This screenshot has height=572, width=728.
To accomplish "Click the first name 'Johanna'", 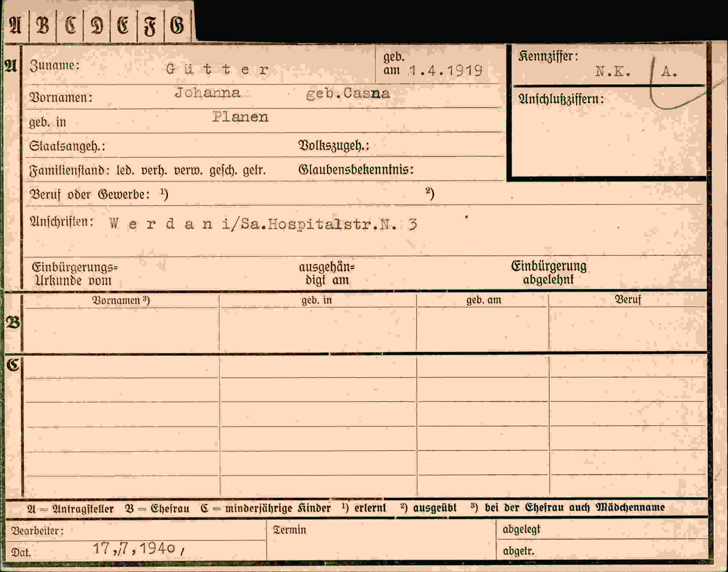I will tap(207, 93).
